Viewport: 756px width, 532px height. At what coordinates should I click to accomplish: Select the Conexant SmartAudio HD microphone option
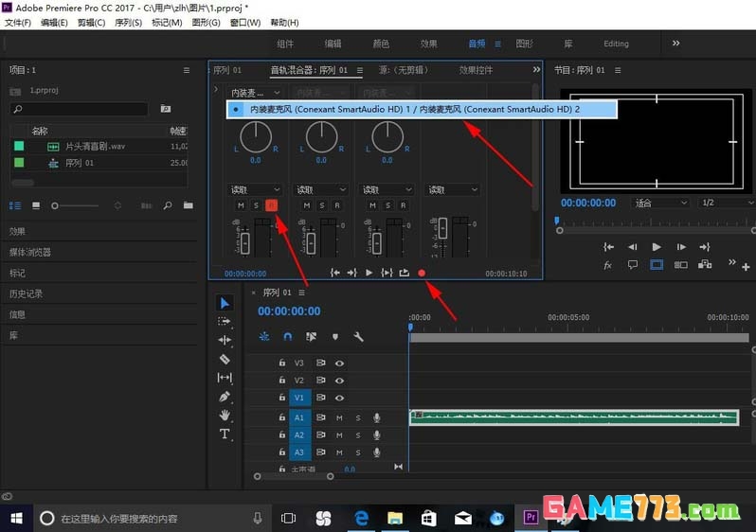(x=422, y=110)
